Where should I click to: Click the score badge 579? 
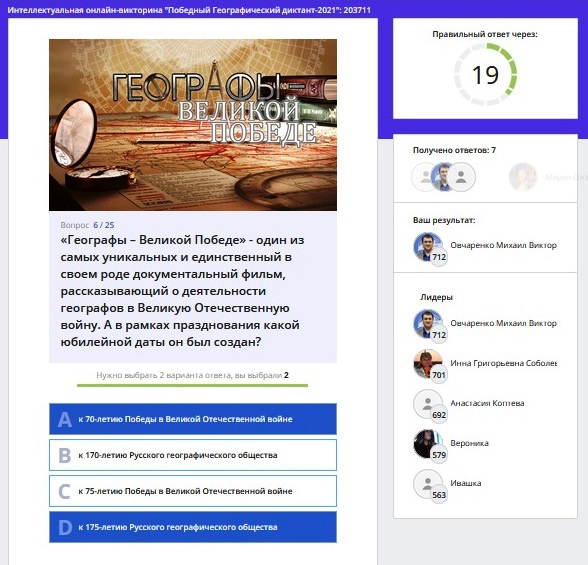(439, 455)
